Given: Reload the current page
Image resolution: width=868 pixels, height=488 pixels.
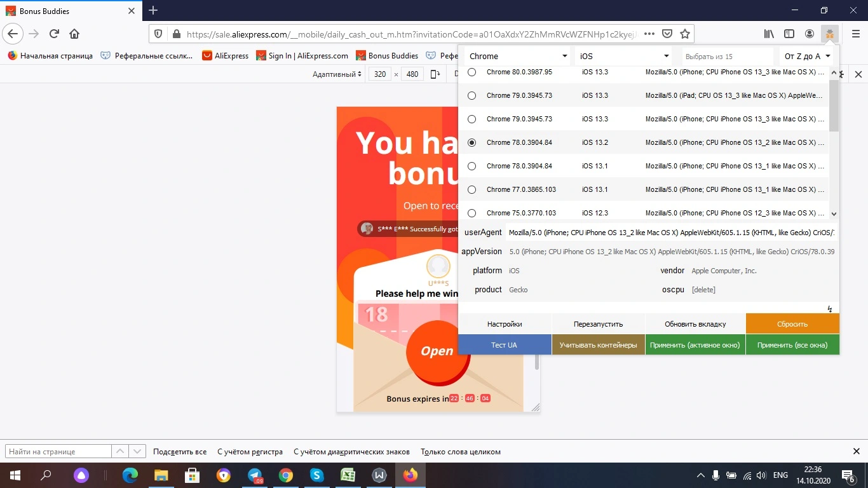Looking at the screenshot, I should [x=55, y=34].
